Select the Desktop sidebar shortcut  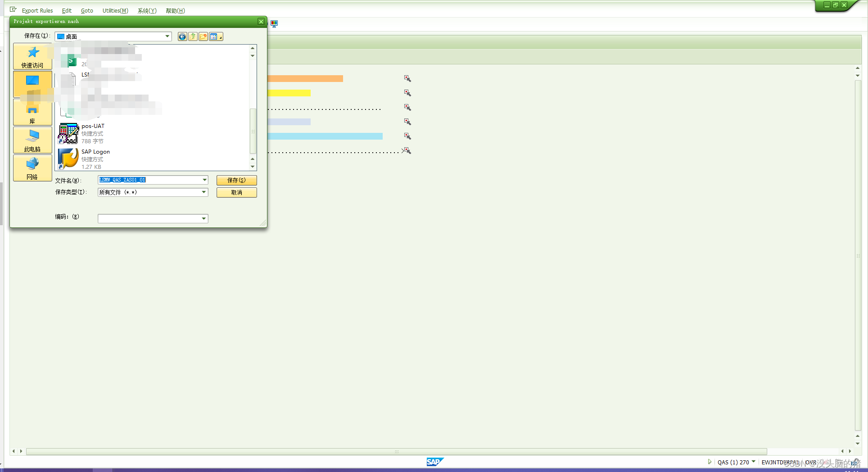point(32,84)
